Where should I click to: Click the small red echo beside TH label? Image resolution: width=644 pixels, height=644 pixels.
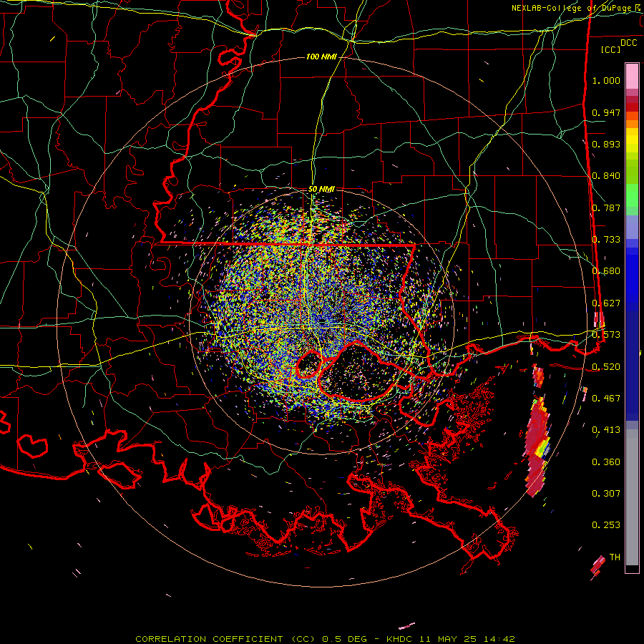tap(597, 567)
